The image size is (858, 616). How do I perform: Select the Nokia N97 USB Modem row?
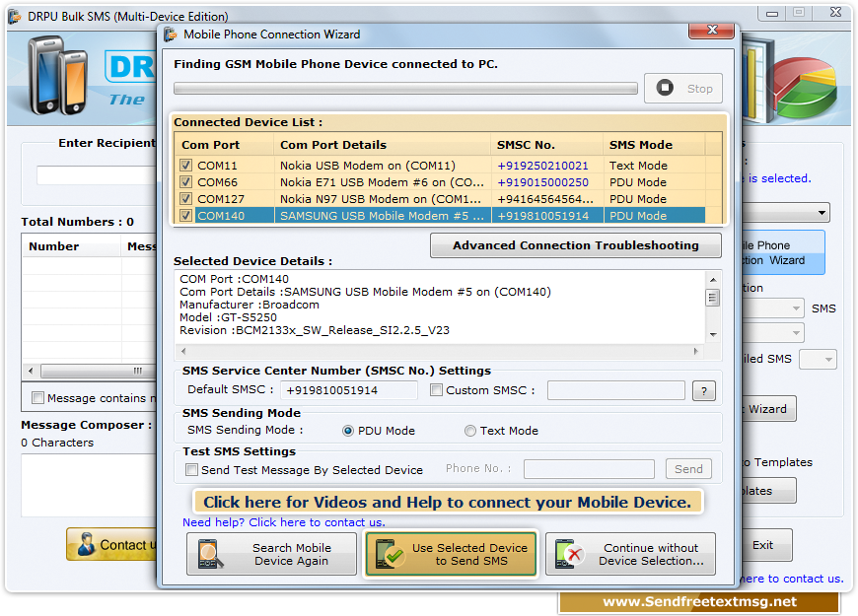440,198
